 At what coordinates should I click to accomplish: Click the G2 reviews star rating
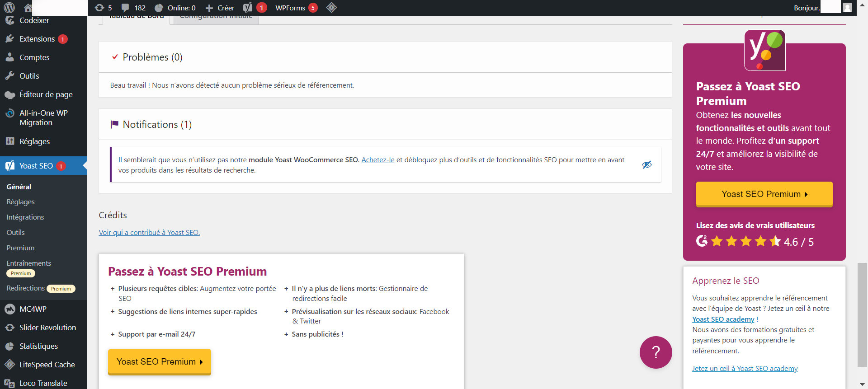[755, 242]
